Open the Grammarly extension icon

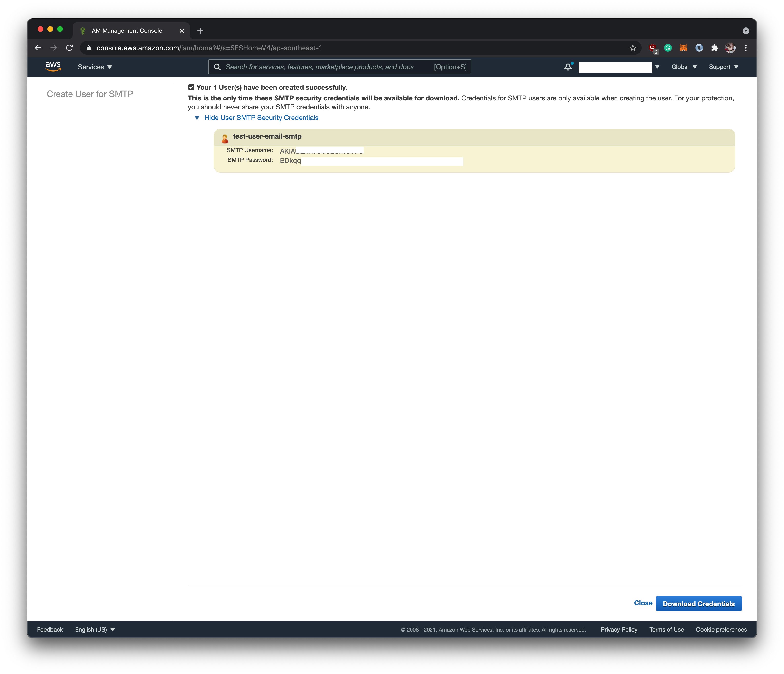pyautogui.click(x=668, y=48)
